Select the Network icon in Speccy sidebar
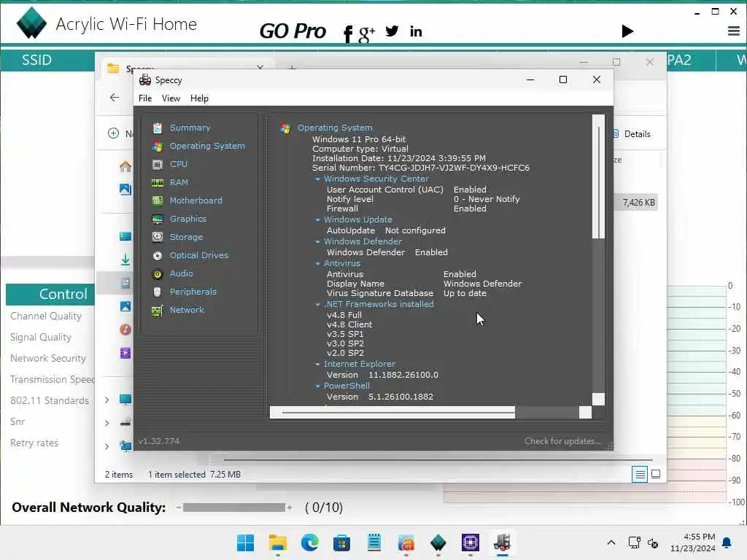This screenshot has height=560, width=747. coord(158,311)
